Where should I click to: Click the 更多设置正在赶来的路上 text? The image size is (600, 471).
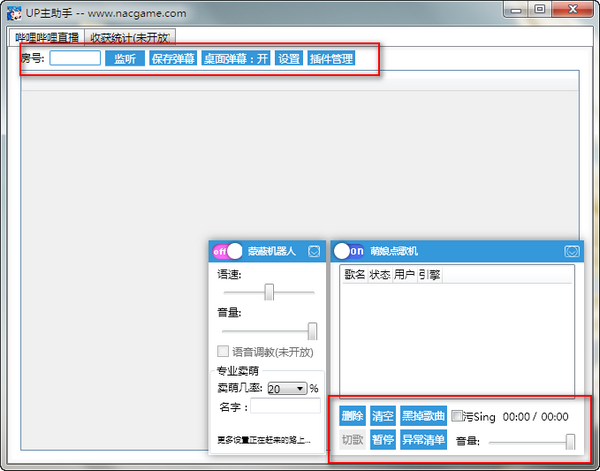coord(264,440)
